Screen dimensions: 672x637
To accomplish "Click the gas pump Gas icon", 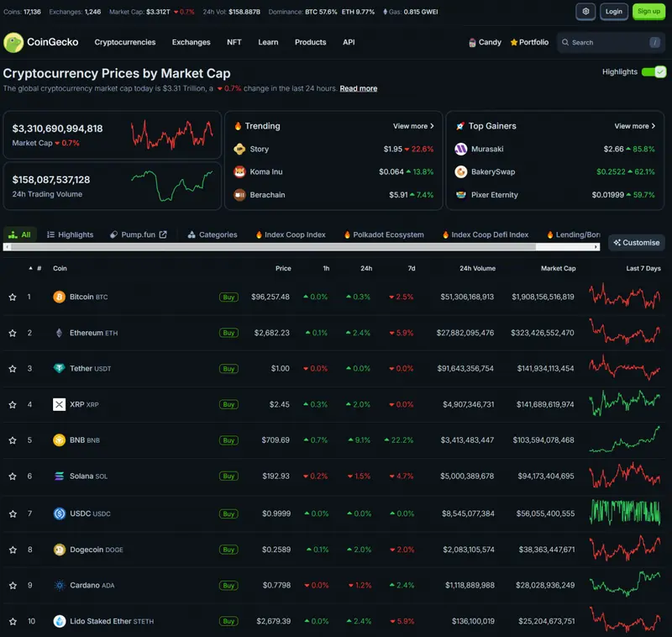I will (385, 12).
